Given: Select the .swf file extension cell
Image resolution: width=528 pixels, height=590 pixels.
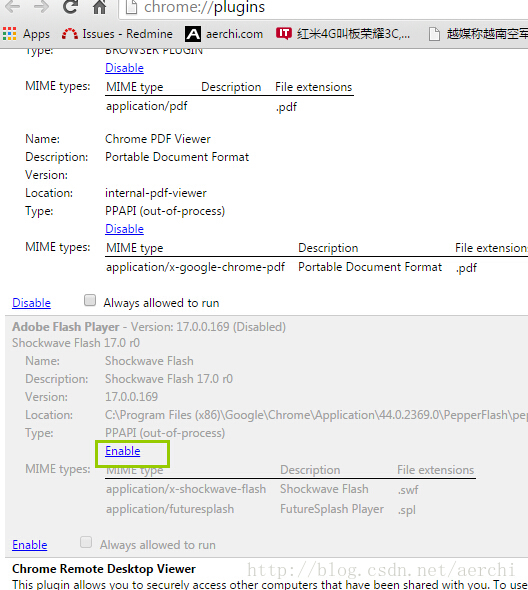Looking at the screenshot, I should tap(408, 490).
